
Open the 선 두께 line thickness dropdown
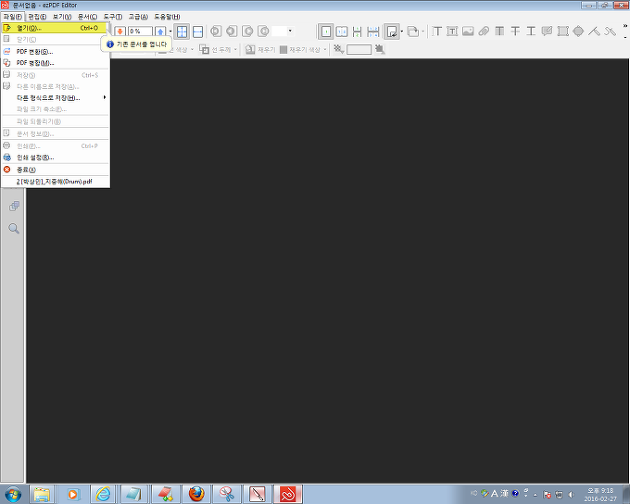[x=235, y=49]
